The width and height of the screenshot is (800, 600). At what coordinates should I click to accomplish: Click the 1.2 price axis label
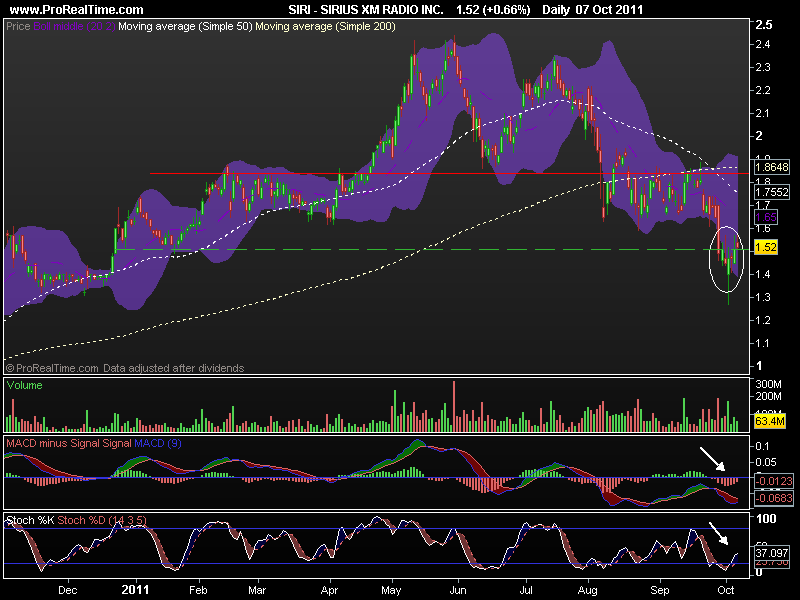point(763,320)
